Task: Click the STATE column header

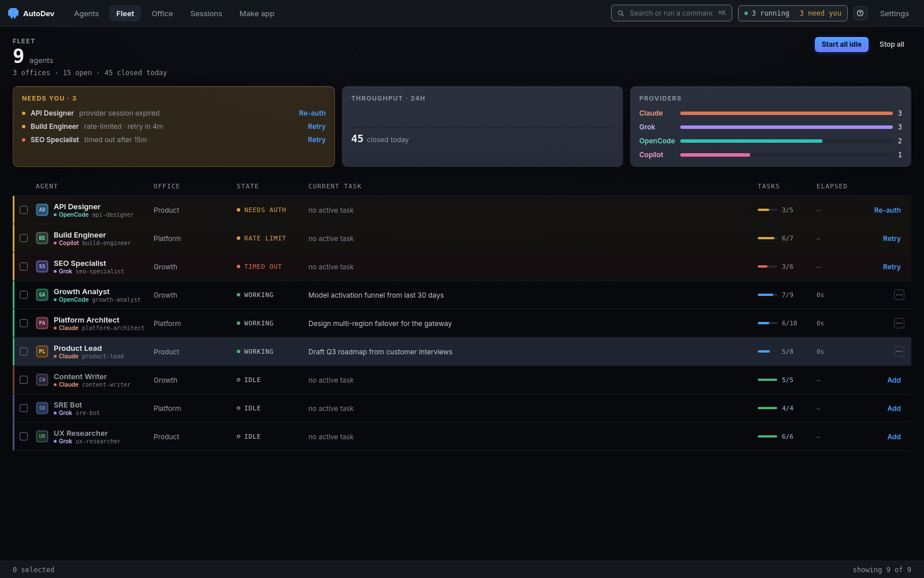Action: click(x=248, y=186)
